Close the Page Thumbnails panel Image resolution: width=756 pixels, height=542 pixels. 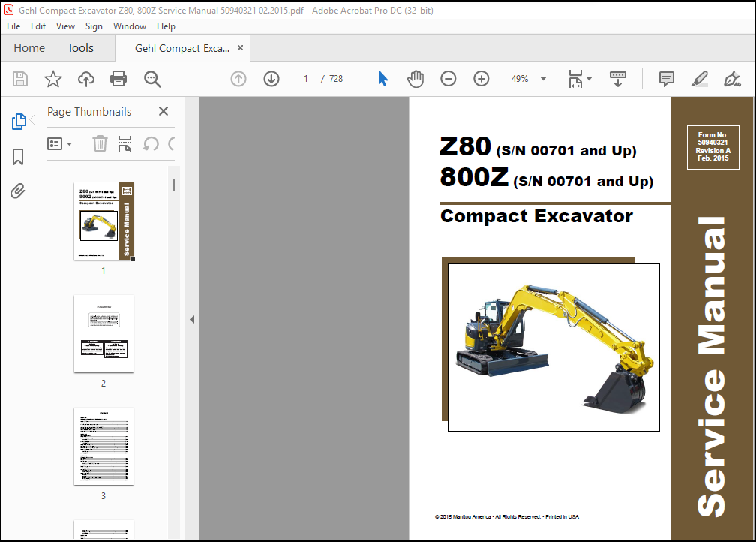tap(163, 112)
